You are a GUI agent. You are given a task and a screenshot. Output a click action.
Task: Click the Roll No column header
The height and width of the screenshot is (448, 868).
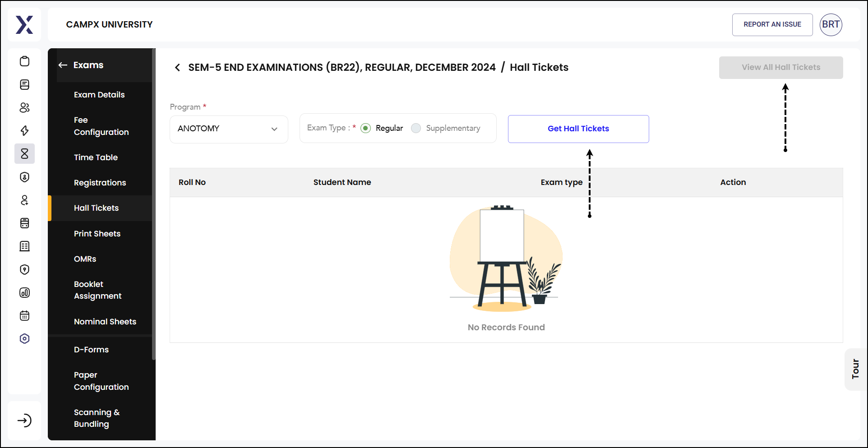(x=192, y=182)
